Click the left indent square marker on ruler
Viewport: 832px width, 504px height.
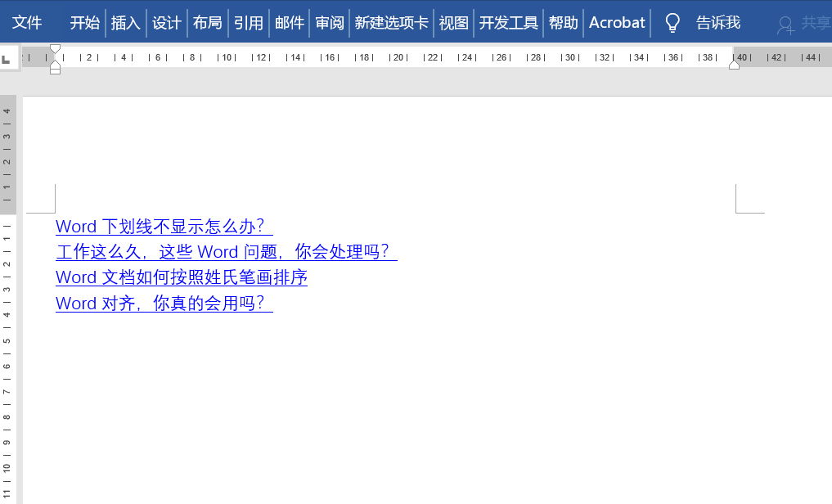pyautogui.click(x=55, y=70)
